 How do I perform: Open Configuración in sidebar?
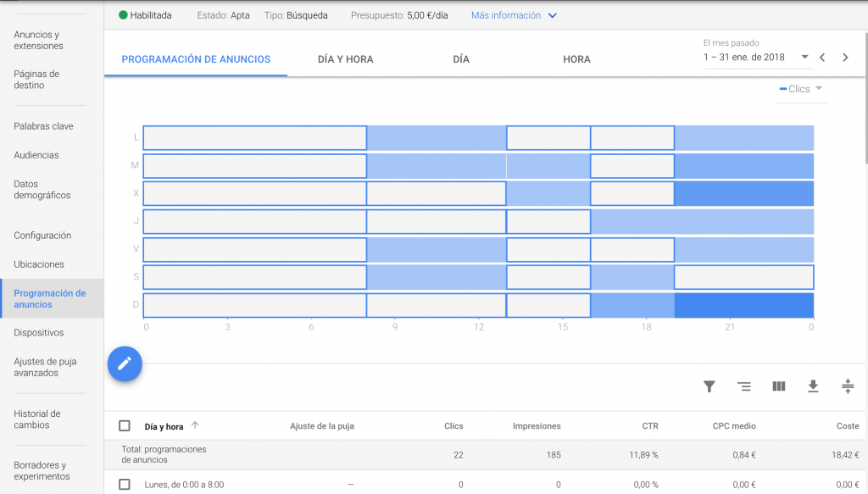(42, 236)
